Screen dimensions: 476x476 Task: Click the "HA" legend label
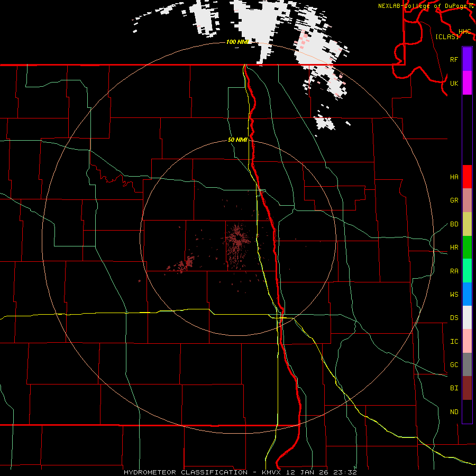coord(454,177)
